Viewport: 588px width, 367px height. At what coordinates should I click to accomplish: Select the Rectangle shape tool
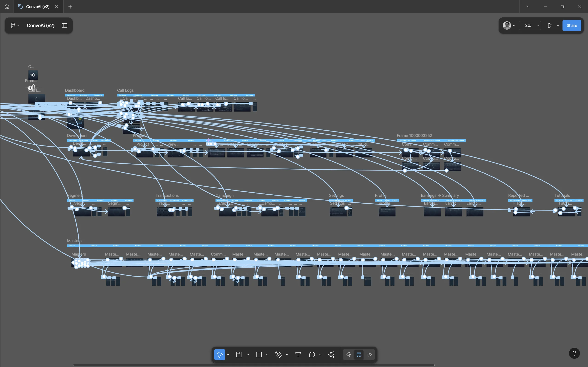(259, 355)
